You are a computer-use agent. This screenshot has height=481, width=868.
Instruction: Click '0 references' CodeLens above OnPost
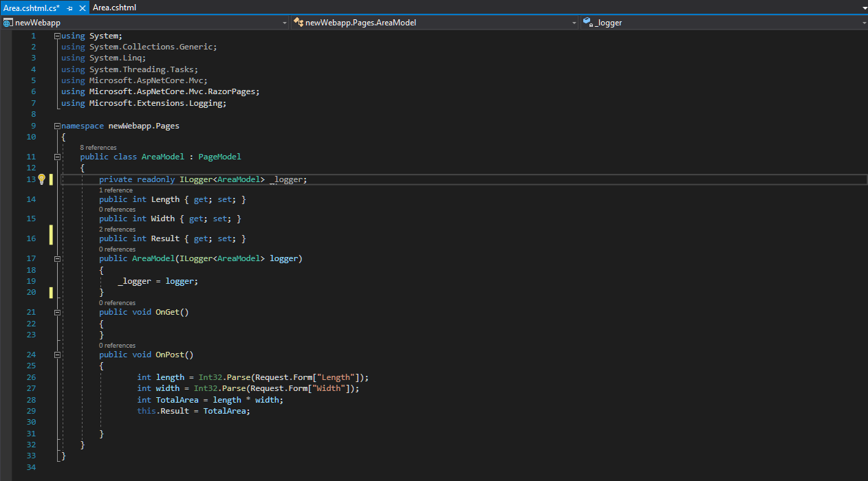click(117, 346)
